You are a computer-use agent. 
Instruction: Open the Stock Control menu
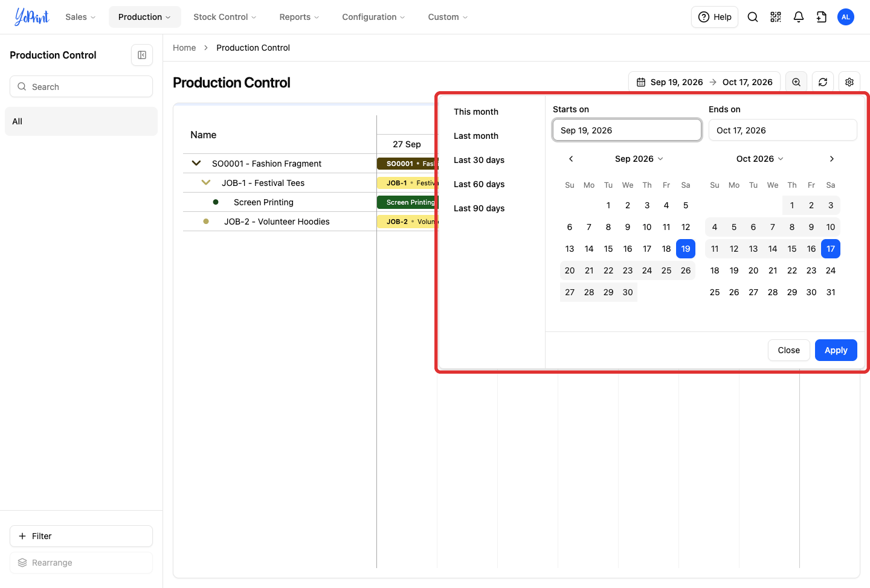[225, 17]
